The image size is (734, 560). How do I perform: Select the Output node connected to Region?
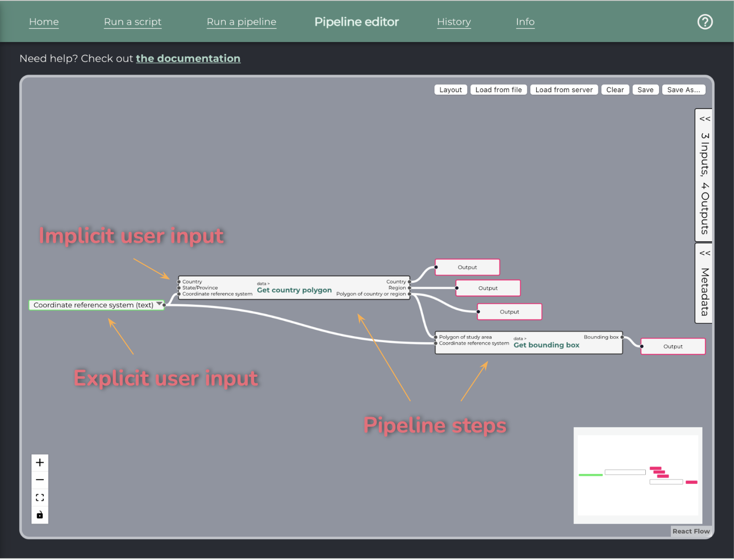pyautogui.click(x=488, y=288)
